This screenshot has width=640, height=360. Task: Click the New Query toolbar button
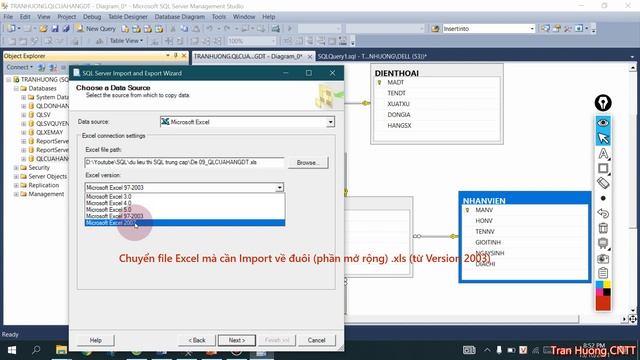point(96,29)
